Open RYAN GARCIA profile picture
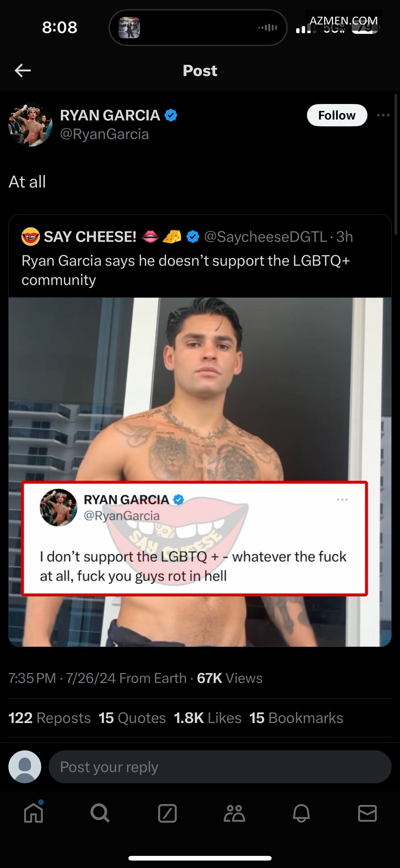 (x=30, y=124)
